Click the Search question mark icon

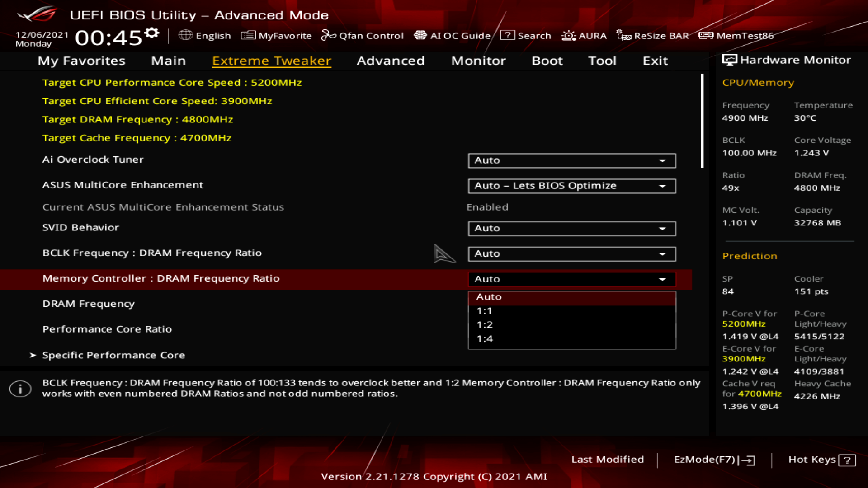click(x=507, y=35)
